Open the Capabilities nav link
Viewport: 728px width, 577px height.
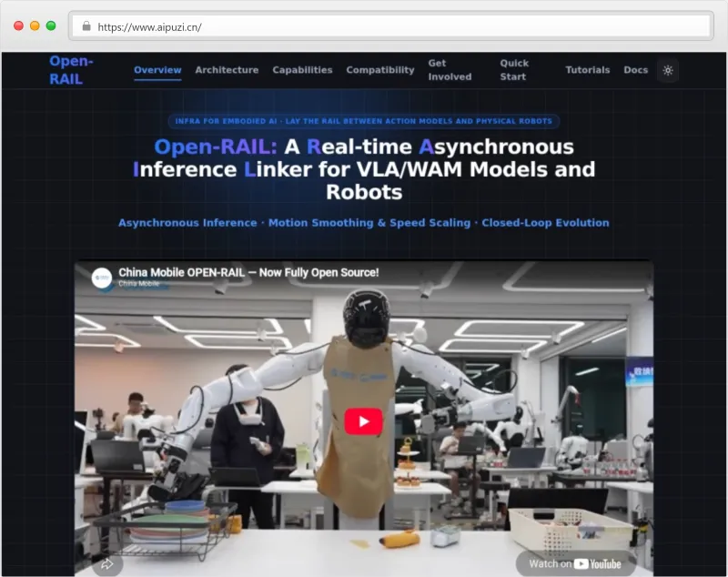click(x=302, y=70)
